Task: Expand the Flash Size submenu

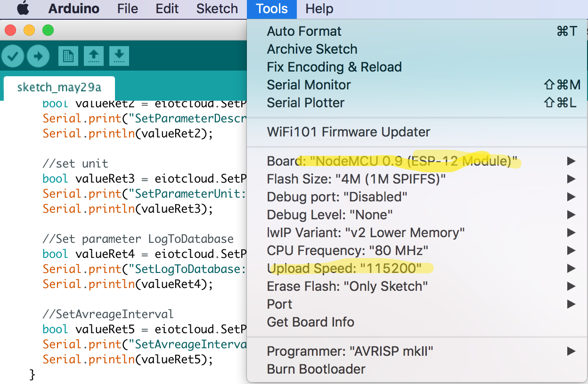Action: pyautogui.click(x=417, y=179)
